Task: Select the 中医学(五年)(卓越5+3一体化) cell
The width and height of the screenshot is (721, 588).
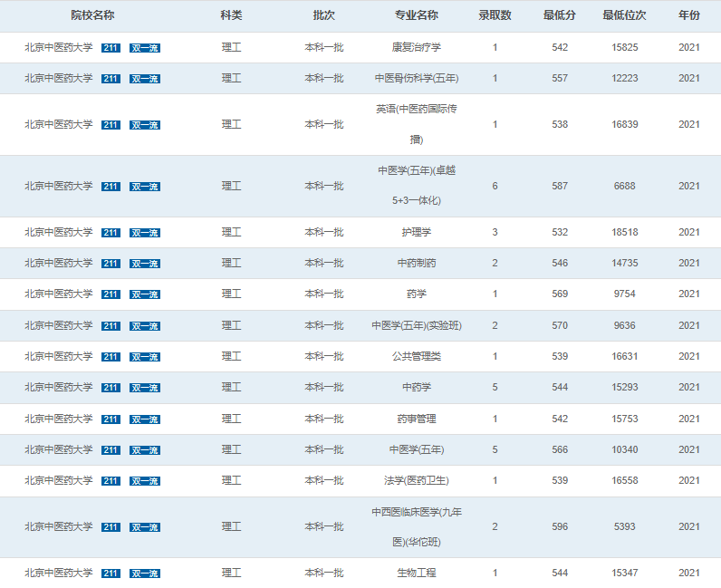Action: [x=416, y=186]
